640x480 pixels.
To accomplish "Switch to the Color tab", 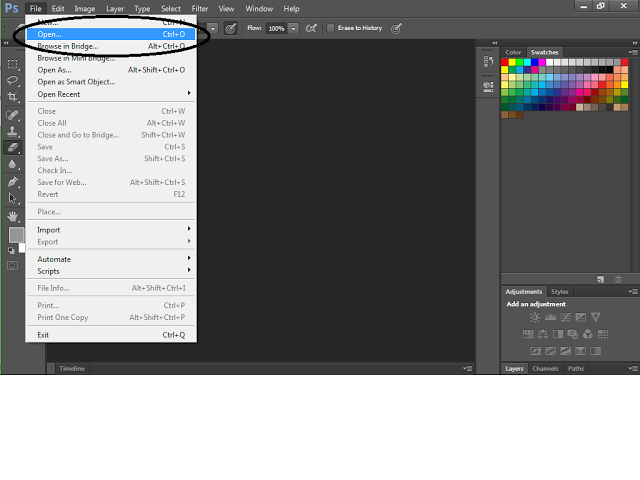I will 513,52.
